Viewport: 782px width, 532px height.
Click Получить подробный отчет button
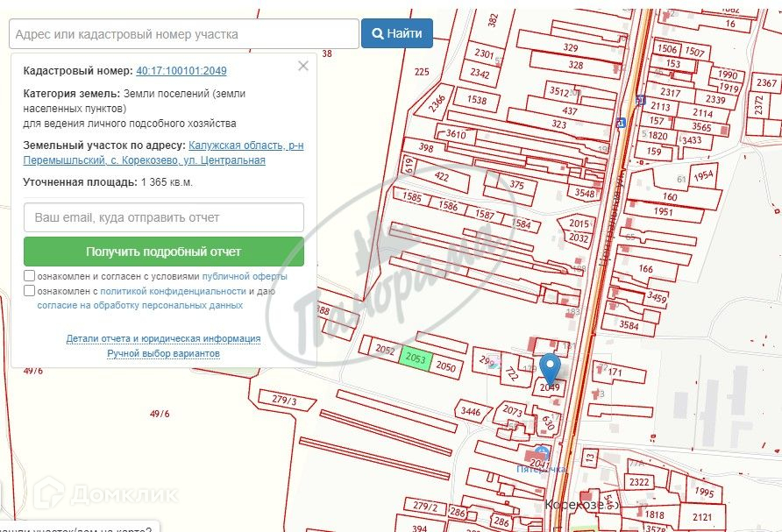pos(164,252)
